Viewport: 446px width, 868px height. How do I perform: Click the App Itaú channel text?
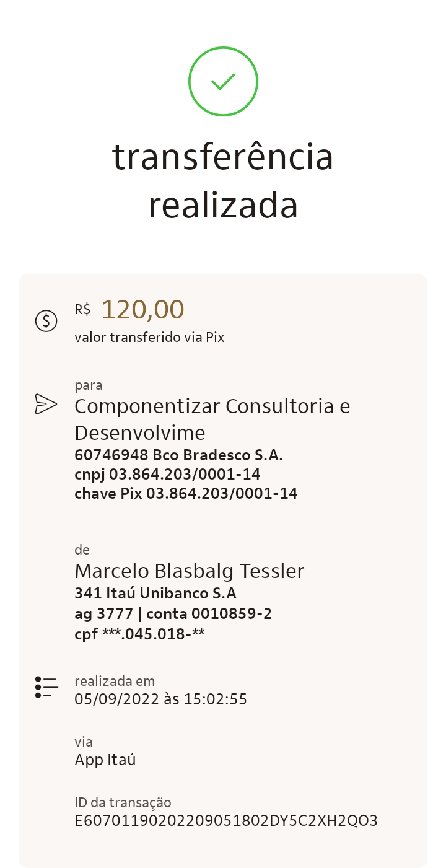tap(105, 760)
